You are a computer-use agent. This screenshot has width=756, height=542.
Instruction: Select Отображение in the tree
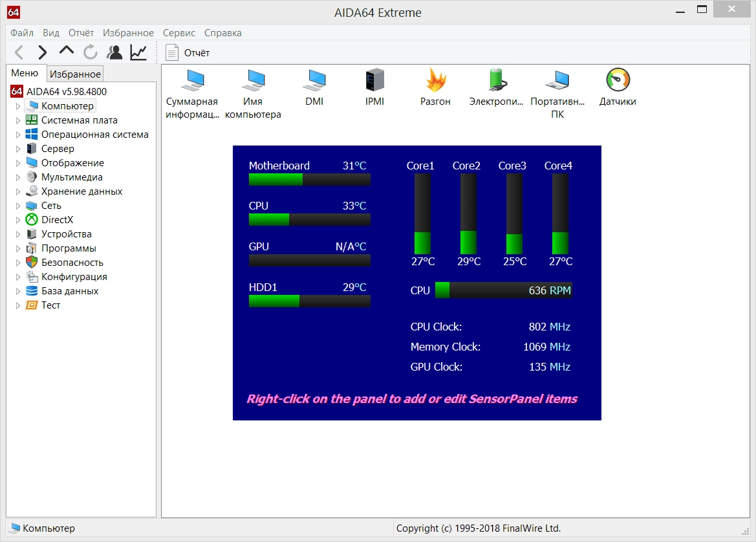coord(73,162)
